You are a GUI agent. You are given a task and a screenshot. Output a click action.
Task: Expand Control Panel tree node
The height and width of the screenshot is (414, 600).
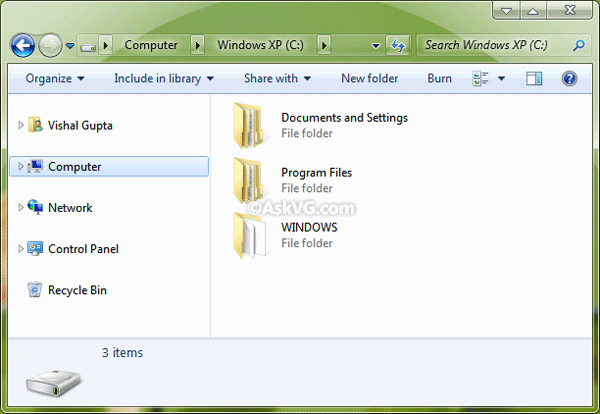tap(21, 249)
